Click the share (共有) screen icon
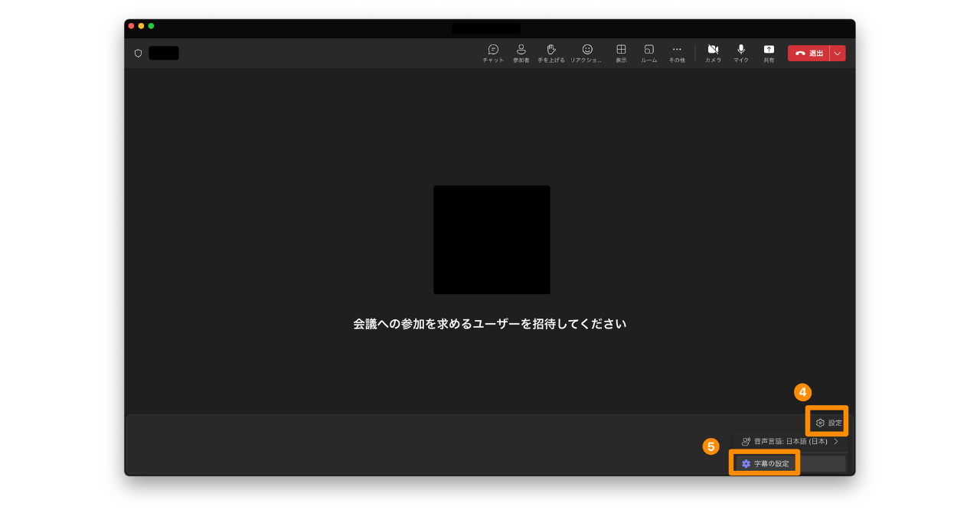The width and height of the screenshot is (980, 513). click(768, 53)
